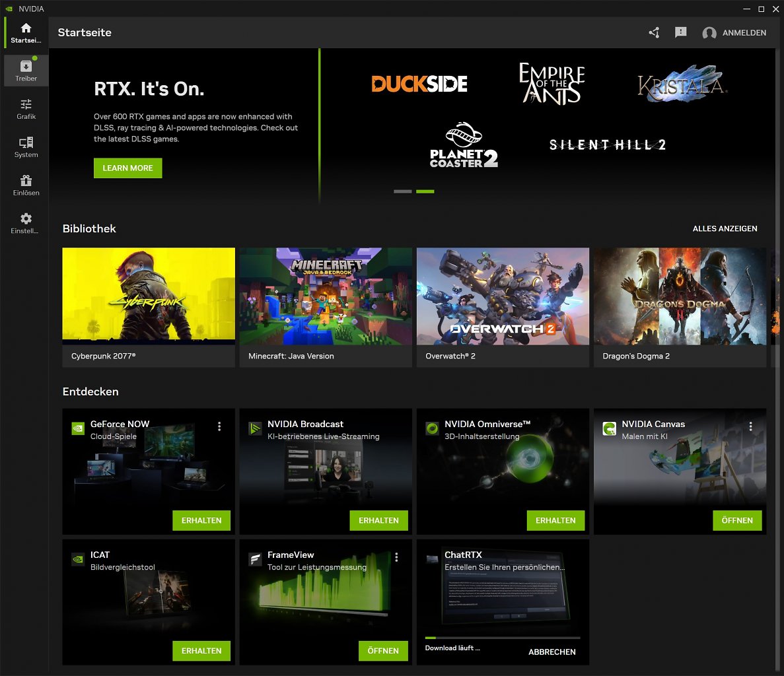Open Overwatch 2 library thumbnail
784x676 pixels.
503,296
